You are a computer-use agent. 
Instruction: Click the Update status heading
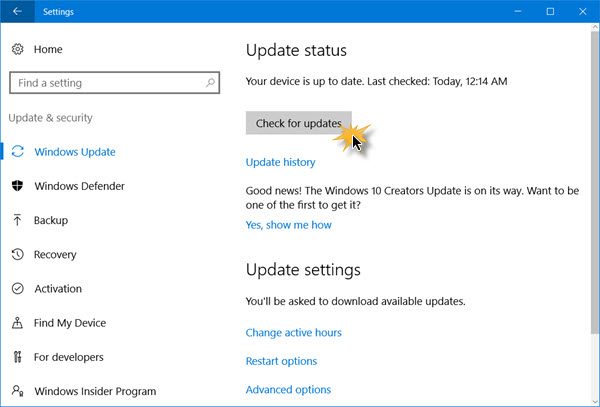[x=296, y=50]
